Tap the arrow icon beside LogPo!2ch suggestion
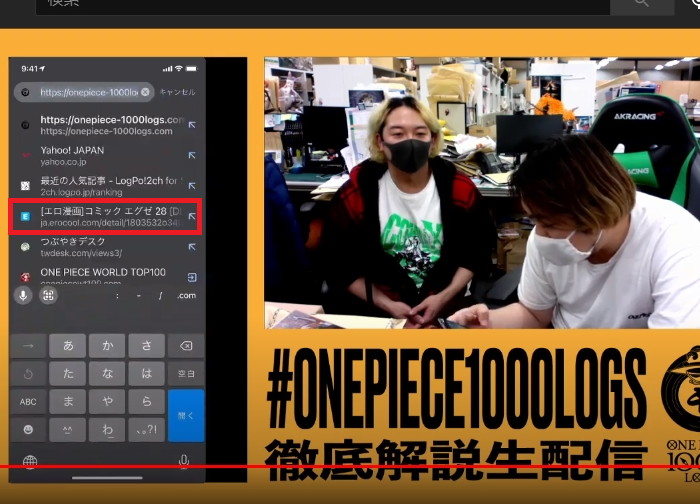Viewport: 700px width, 504px height. click(x=192, y=186)
